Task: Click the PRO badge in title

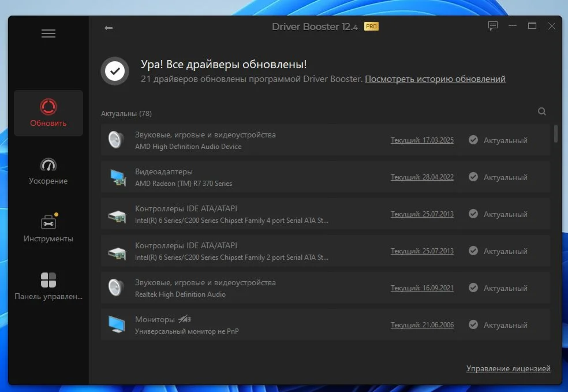Action: pyautogui.click(x=371, y=27)
